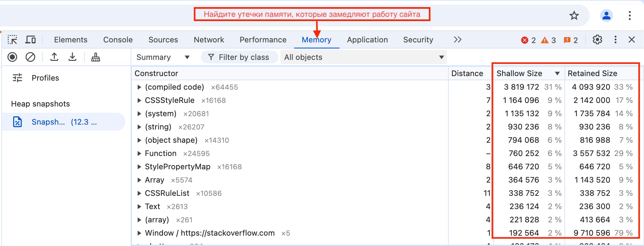
Task: Take a new heap snapshot recording
Action: 12,57
